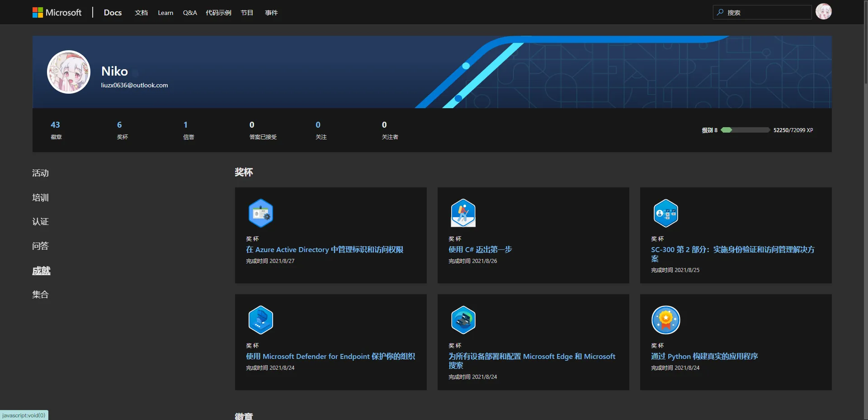Open the account avatar at top right
This screenshot has height=420, width=868.
[824, 12]
